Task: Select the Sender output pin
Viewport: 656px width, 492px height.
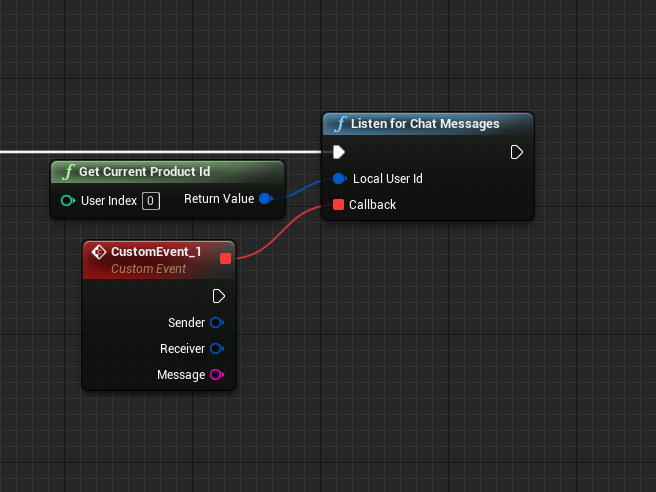Action: click(216, 323)
